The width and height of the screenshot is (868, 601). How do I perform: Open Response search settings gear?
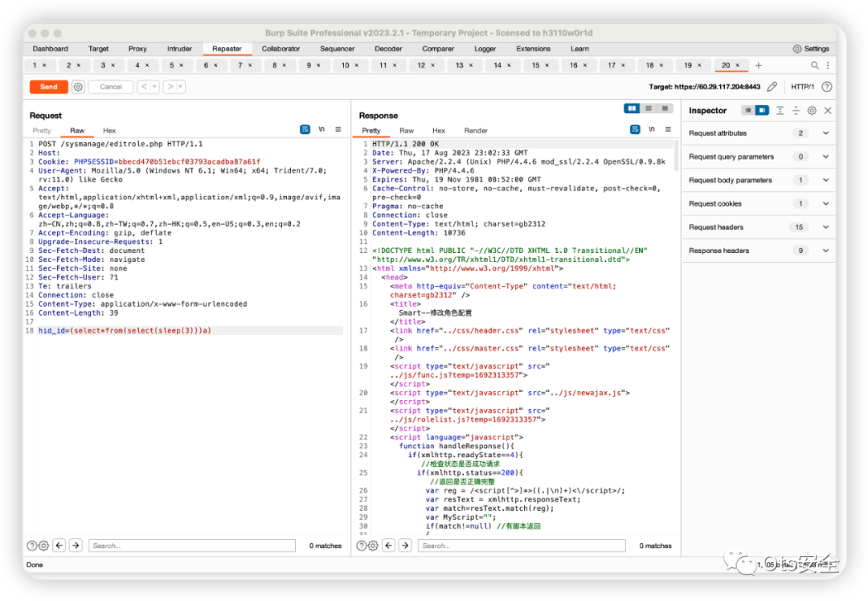pos(373,546)
